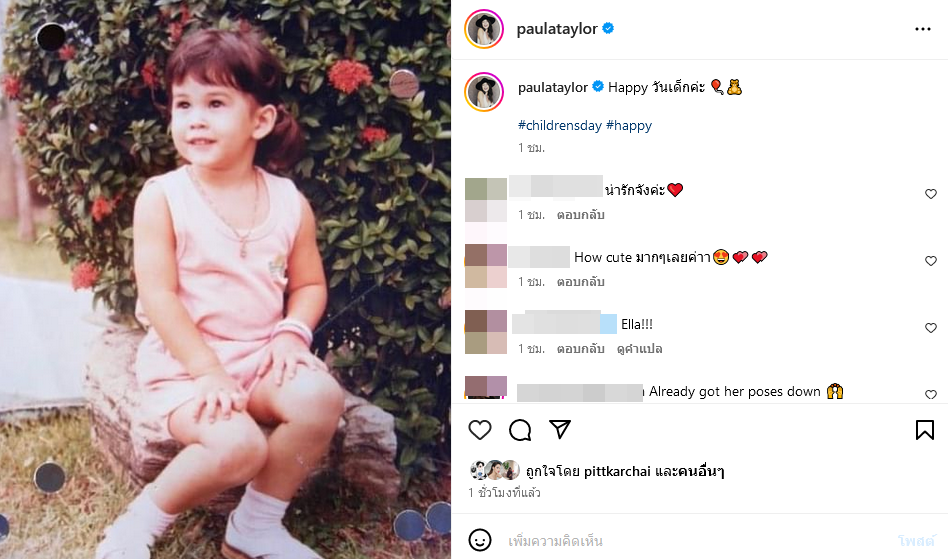The height and width of the screenshot is (559, 948).
Task: Open the three-dot more options menu
Action: click(x=923, y=29)
